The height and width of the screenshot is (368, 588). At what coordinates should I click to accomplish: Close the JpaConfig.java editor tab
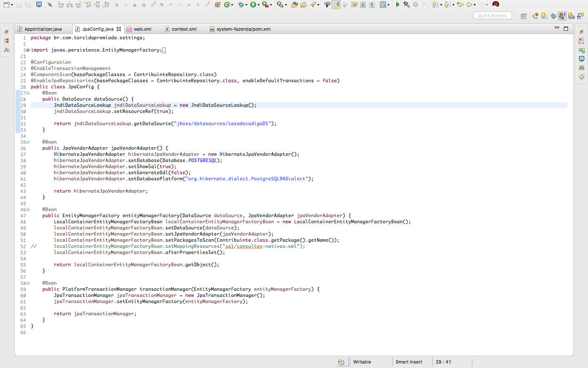(x=119, y=29)
